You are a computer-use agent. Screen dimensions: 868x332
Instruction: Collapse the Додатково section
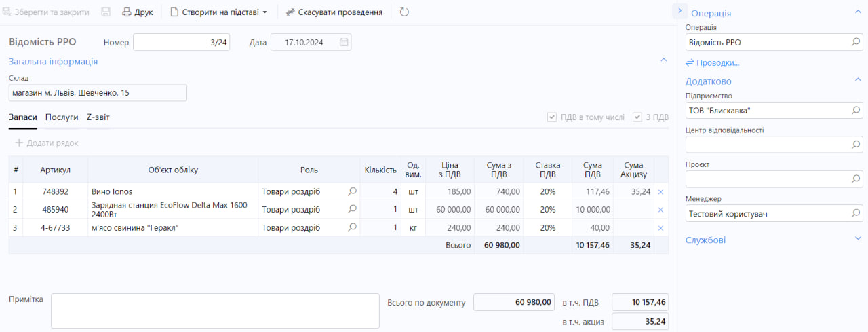click(x=858, y=80)
